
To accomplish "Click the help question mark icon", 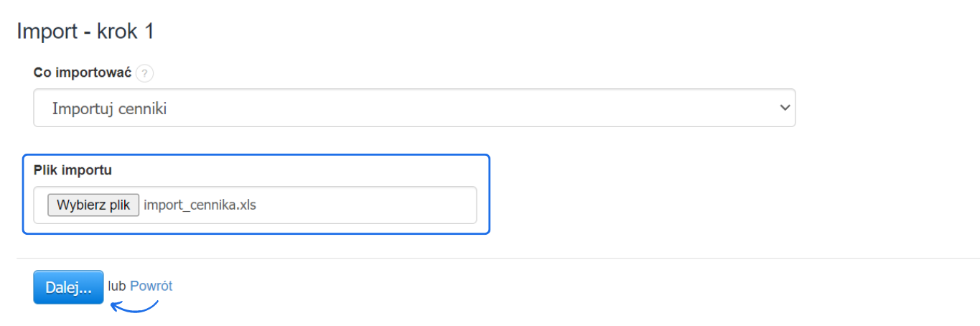I will 144,73.
